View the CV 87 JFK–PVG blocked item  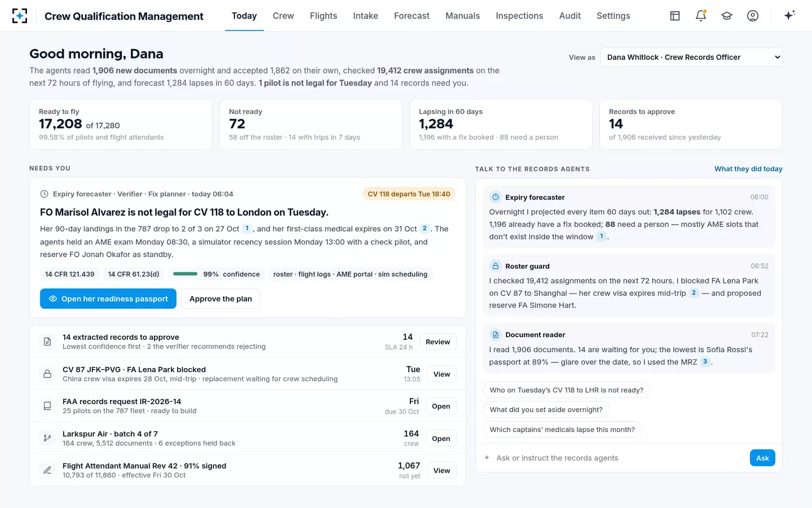(442, 374)
